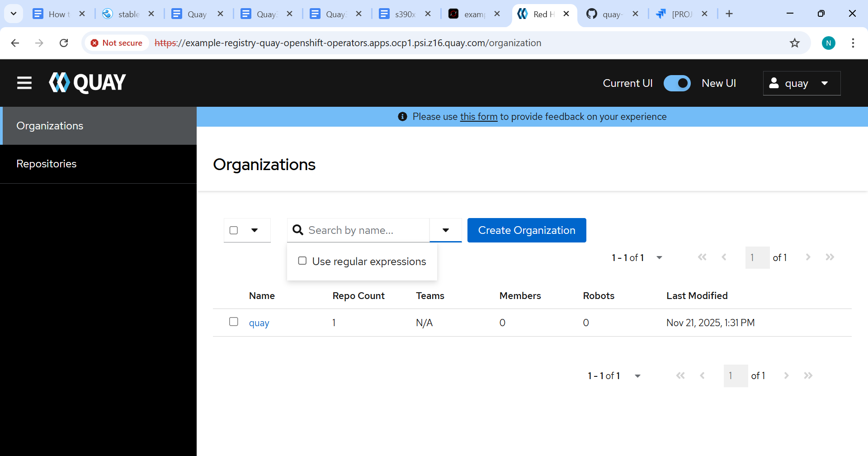Screen dimensions: 868x456
Task: Open the quay user account dropdown
Action: (802, 83)
